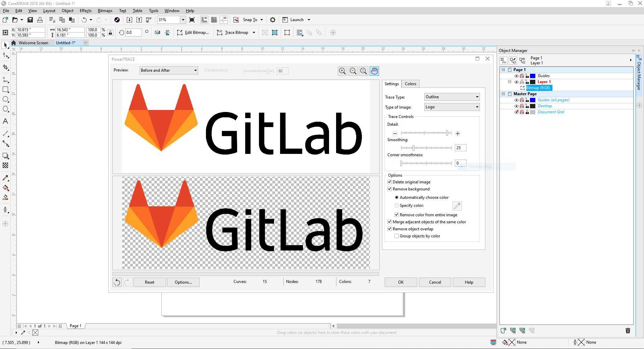
Task: Click the Full-screen preview icon
Action: tap(192, 20)
